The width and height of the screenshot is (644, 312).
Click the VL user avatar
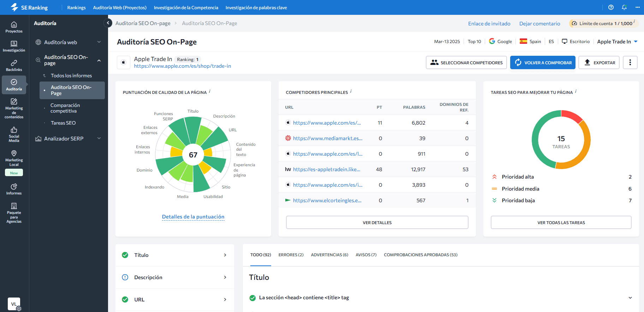[14, 304]
